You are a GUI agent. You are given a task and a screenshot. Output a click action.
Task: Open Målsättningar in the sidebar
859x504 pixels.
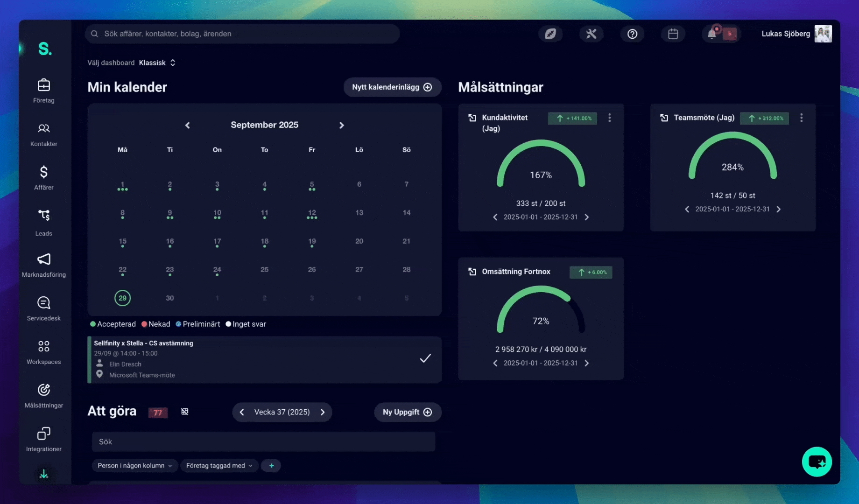click(x=44, y=396)
